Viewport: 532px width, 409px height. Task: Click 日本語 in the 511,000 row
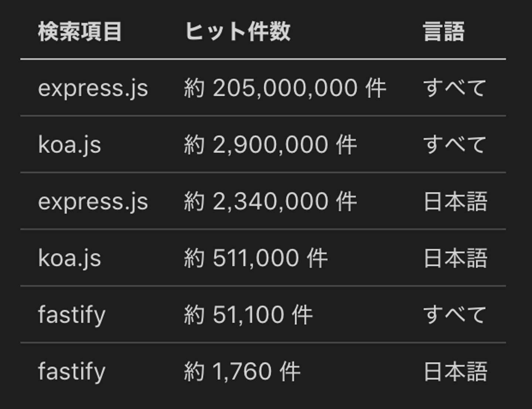[x=455, y=258]
